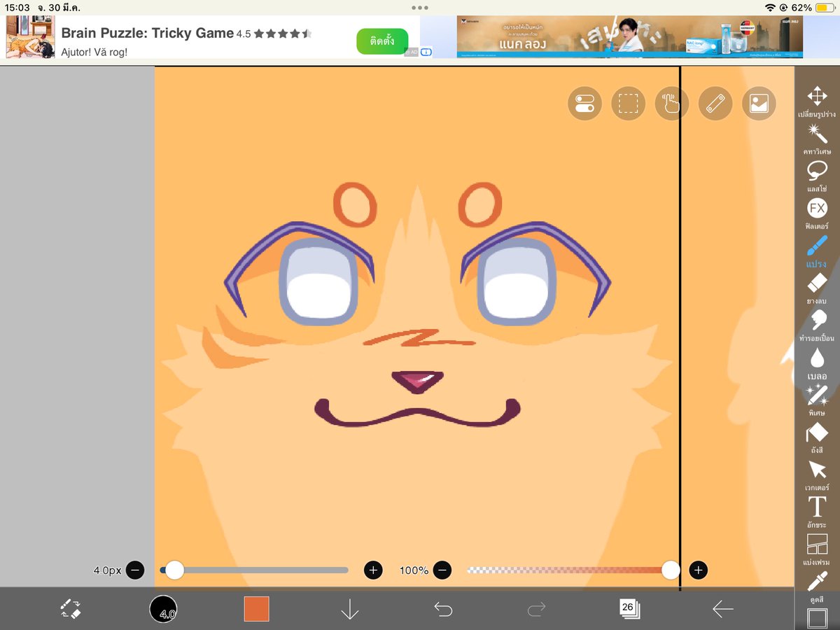This screenshot has width=840, height=630.
Task: Click the Brain Puzzle: Tricky Game title
Action: (x=147, y=33)
